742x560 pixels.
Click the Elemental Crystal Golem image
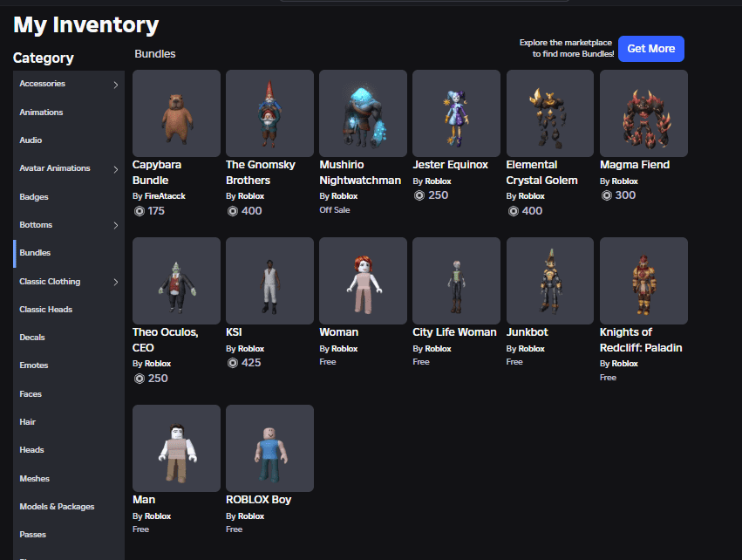(549, 113)
